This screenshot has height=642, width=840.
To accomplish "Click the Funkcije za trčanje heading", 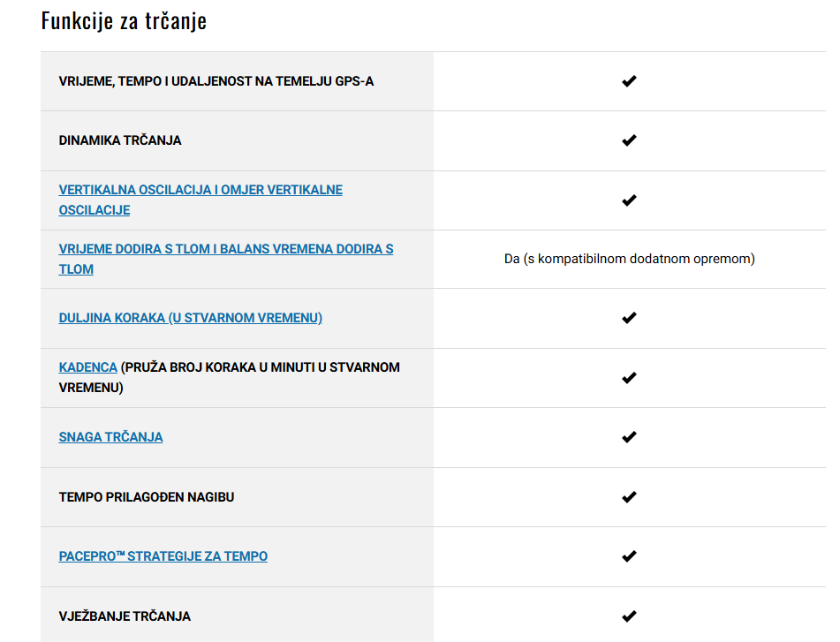I will tap(124, 21).
